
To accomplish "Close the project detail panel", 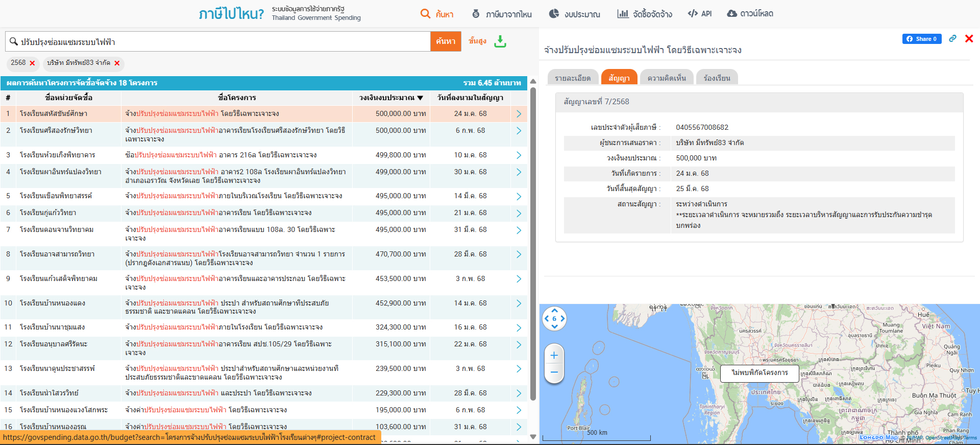I will [969, 39].
